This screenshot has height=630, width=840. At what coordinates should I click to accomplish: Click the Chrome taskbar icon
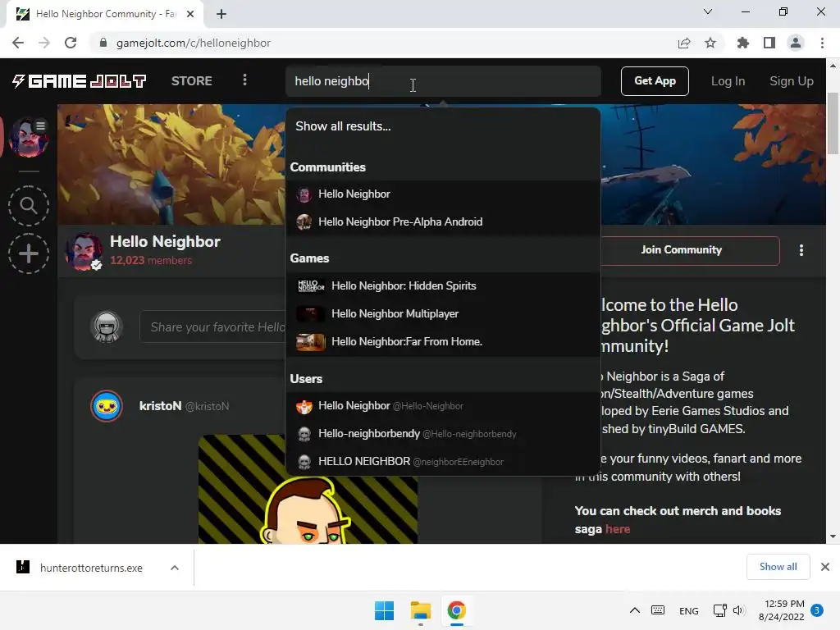pyautogui.click(x=456, y=610)
